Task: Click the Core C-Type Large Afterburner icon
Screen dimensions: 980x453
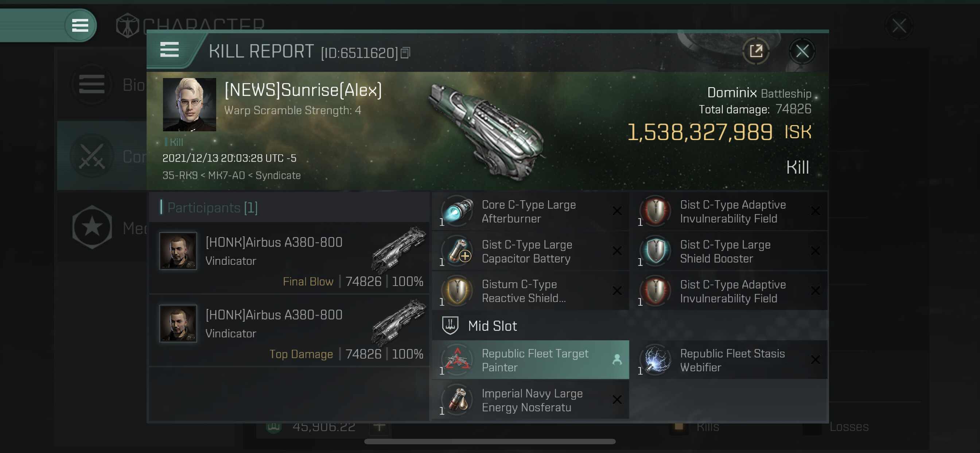Action: pos(458,211)
